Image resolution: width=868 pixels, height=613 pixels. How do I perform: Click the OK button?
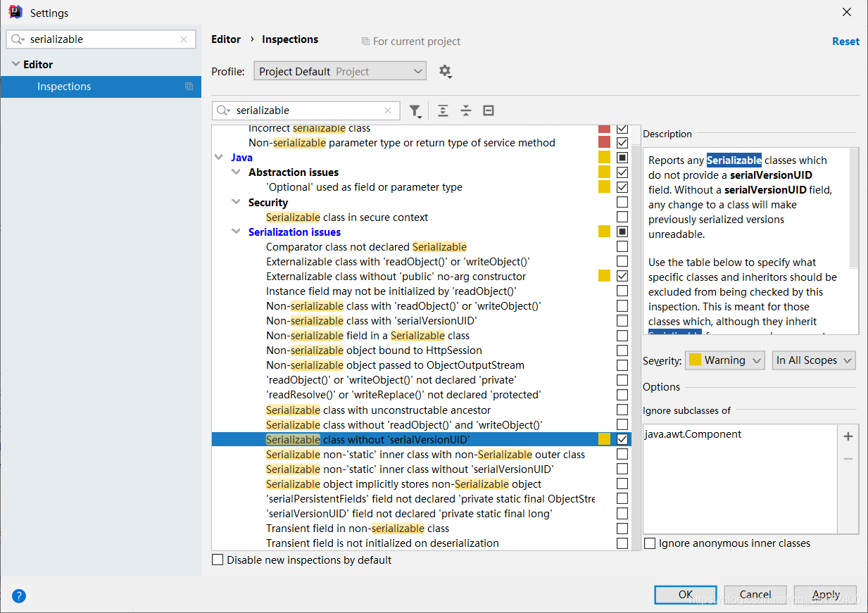[x=686, y=595]
